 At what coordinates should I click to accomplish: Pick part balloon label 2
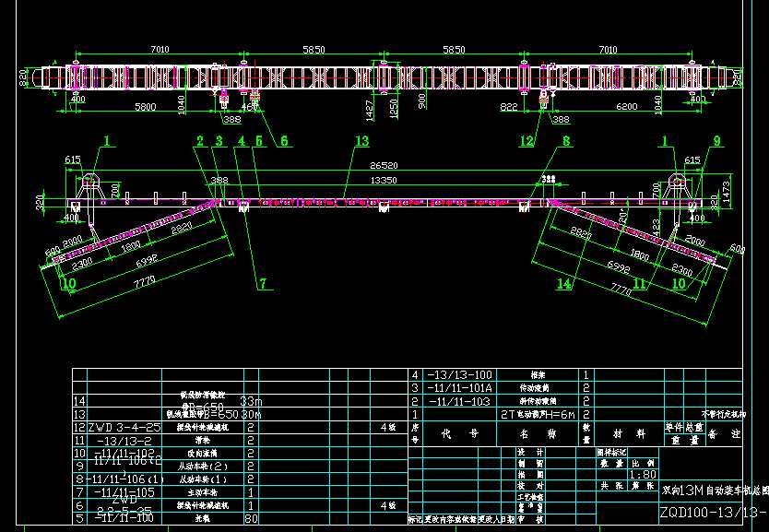pyautogui.click(x=199, y=141)
